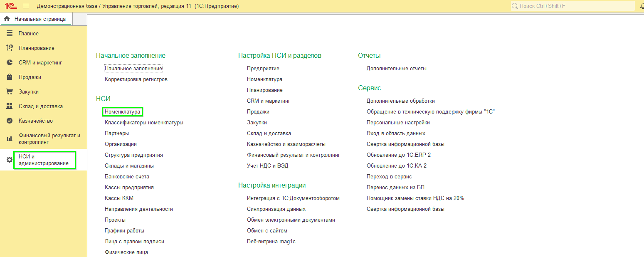Switch to Начальная страница tab
This screenshot has height=257, width=644.
[36, 19]
